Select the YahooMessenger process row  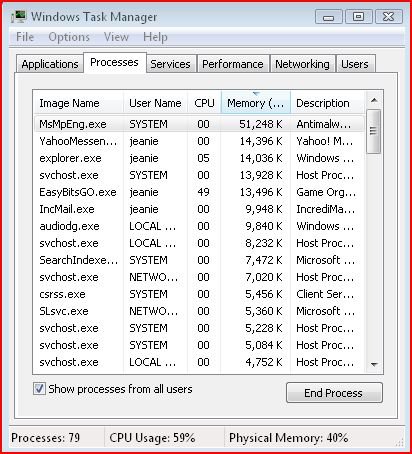pos(199,141)
